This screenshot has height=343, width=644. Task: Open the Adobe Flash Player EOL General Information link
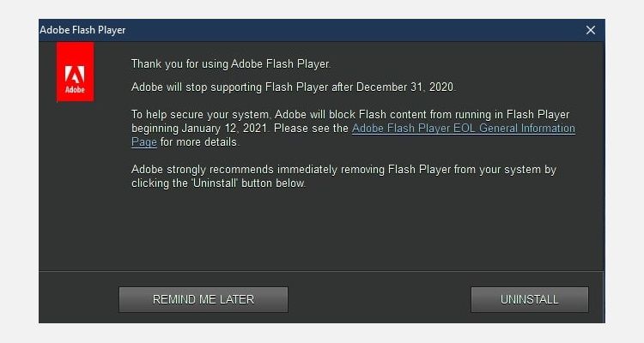(x=464, y=129)
